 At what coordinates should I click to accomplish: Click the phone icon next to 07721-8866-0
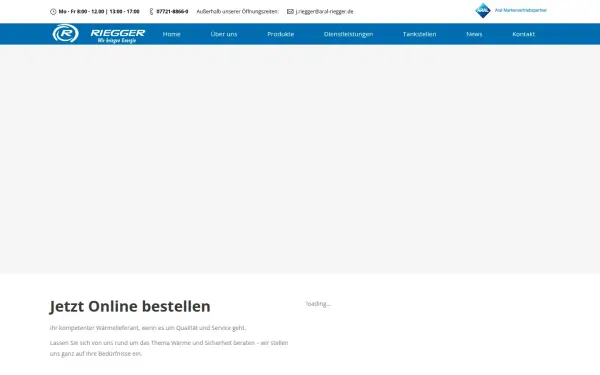pos(151,11)
